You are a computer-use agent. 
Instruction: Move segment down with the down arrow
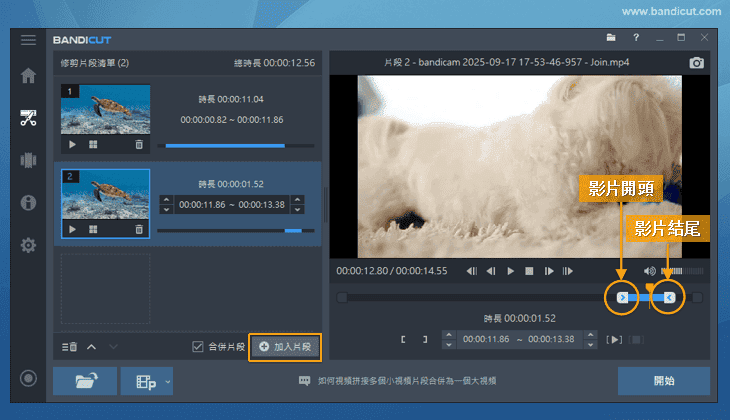click(x=113, y=347)
